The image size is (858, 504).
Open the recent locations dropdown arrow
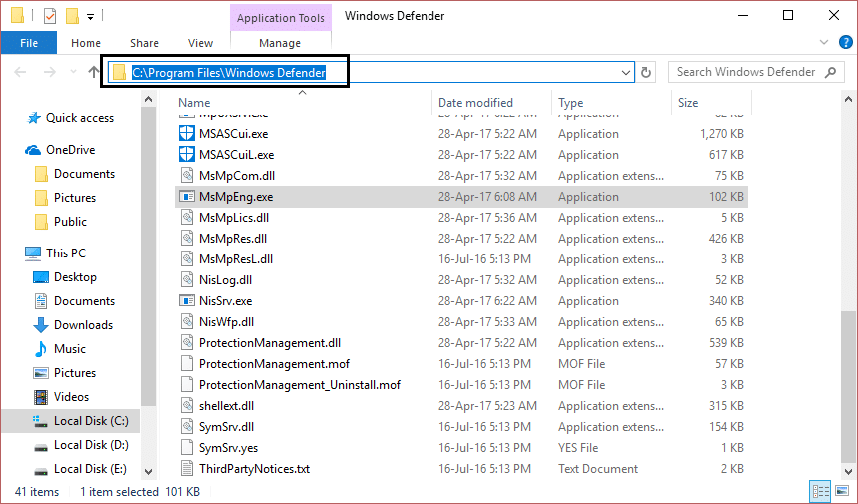coord(73,72)
